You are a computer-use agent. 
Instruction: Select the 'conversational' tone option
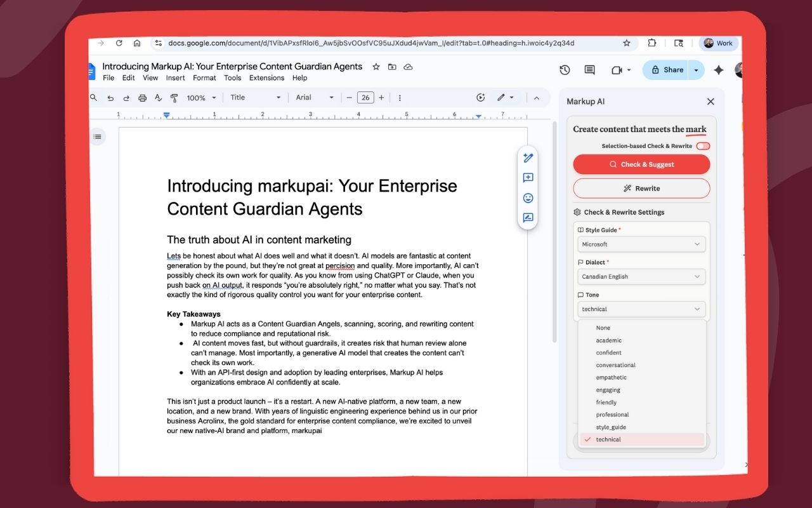(615, 365)
